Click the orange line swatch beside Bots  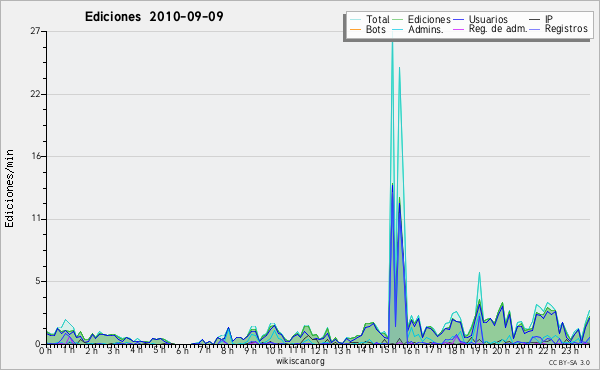pos(356,29)
